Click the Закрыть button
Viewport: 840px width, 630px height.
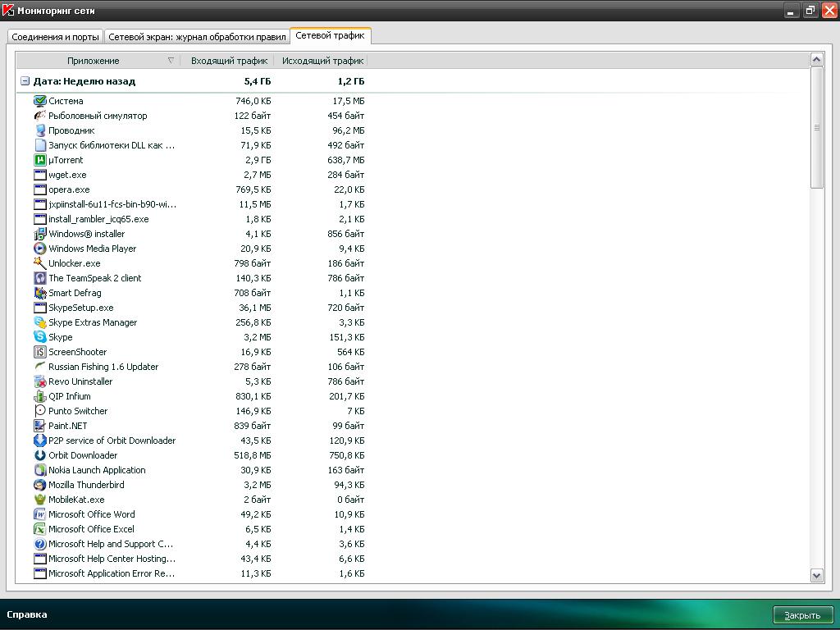[x=803, y=615]
